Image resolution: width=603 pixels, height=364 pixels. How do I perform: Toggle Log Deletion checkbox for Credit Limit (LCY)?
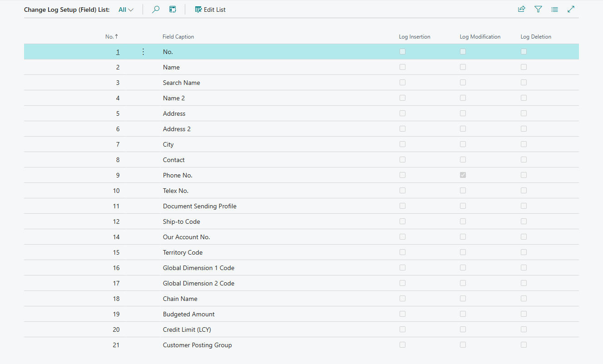524,330
